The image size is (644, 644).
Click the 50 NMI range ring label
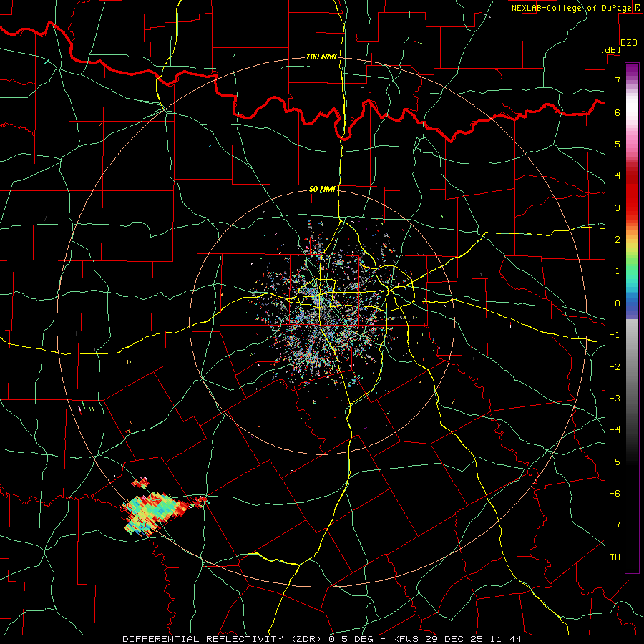tap(322, 189)
